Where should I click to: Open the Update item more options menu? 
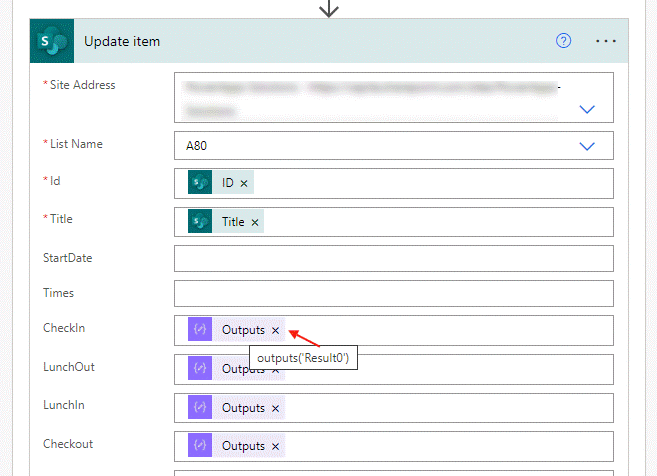coord(606,41)
